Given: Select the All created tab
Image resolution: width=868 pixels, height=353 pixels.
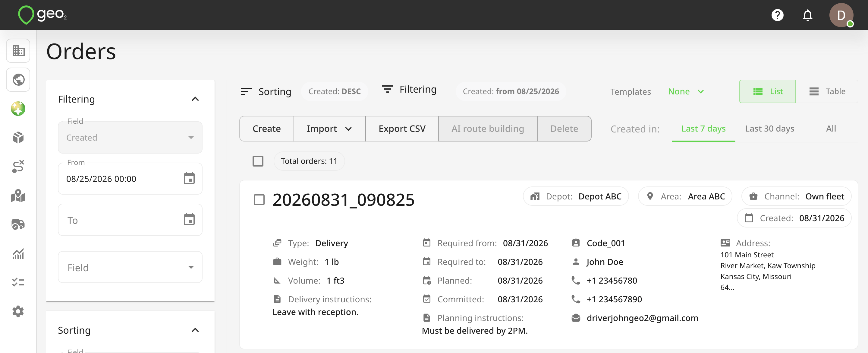Looking at the screenshot, I should coord(831,129).
